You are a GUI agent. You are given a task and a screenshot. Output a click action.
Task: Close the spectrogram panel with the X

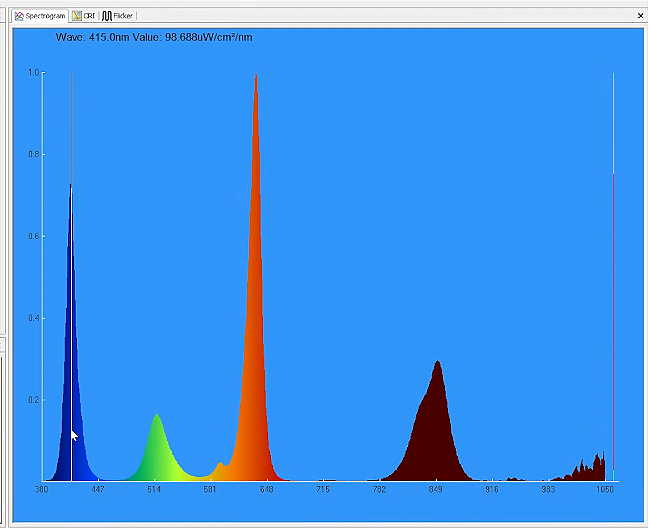point(640,16)
